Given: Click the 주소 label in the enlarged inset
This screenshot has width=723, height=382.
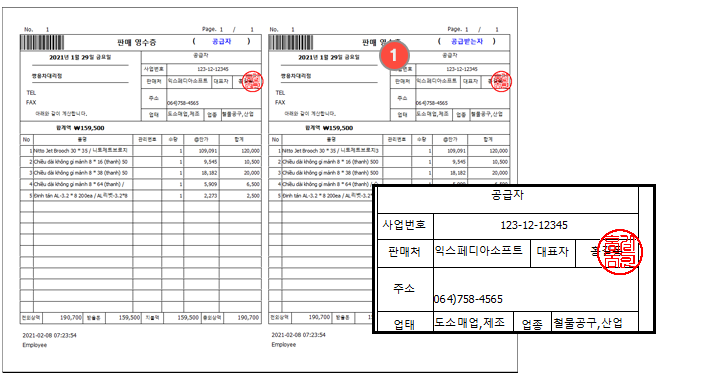Looking at the screenshot, I should [x=404, y=288].
